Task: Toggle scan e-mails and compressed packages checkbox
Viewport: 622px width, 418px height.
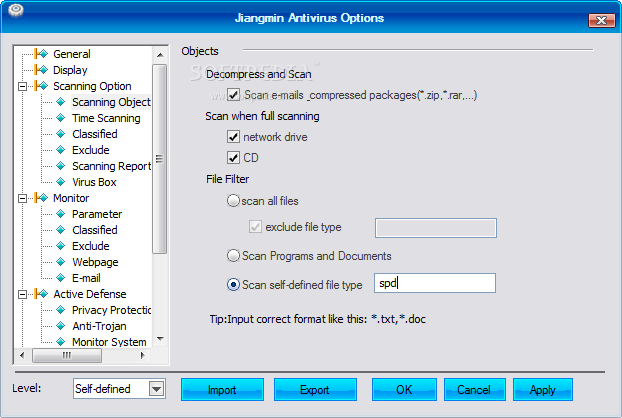Action: 233,95
